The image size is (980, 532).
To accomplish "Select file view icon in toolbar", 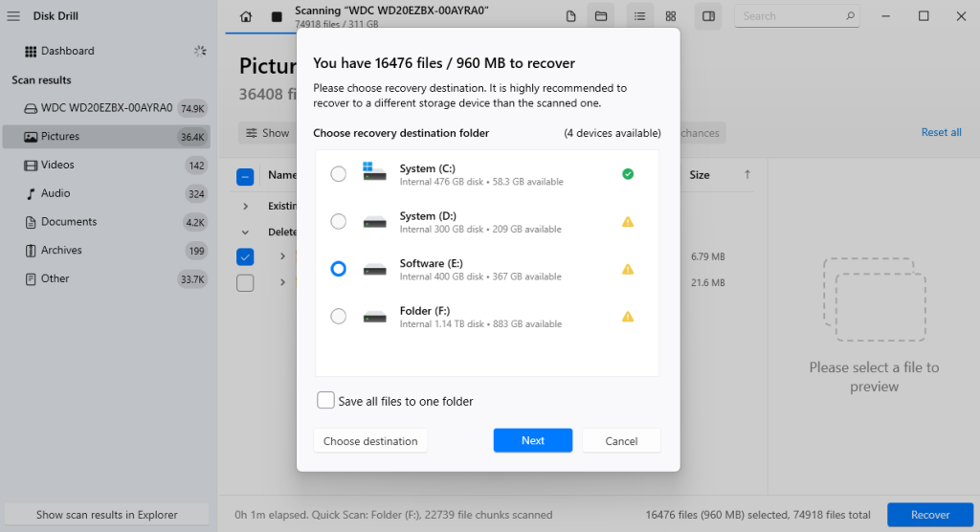I will (x=571, y=16).
